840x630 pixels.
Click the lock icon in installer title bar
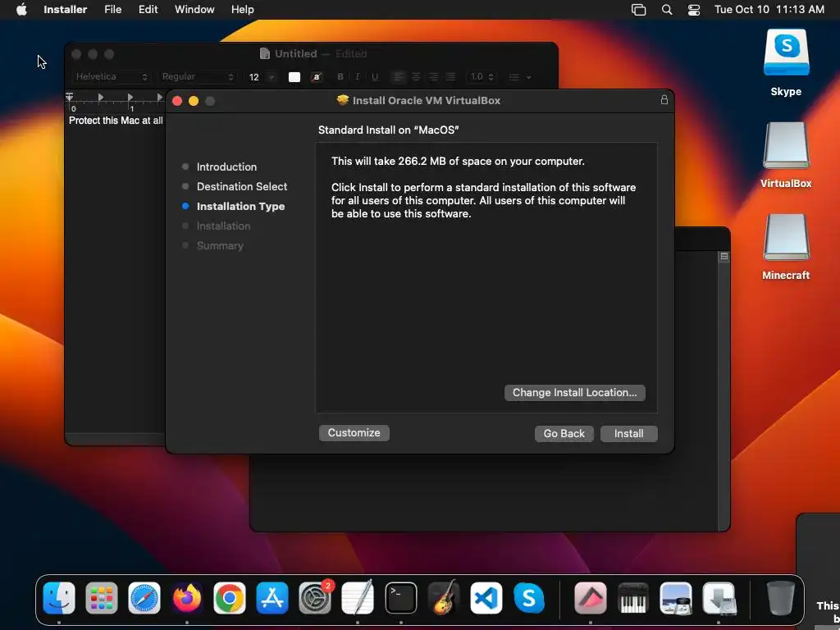(x=664, y=100)
